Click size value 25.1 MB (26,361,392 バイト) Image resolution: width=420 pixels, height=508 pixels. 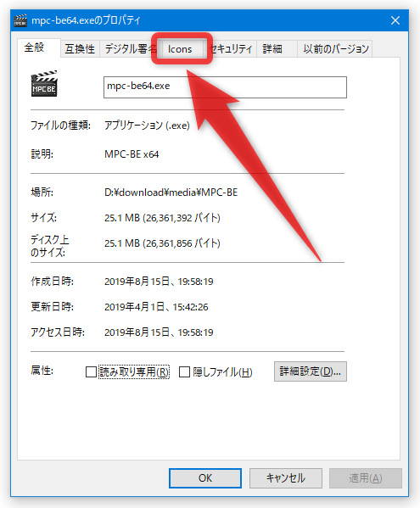pos(162,218)
